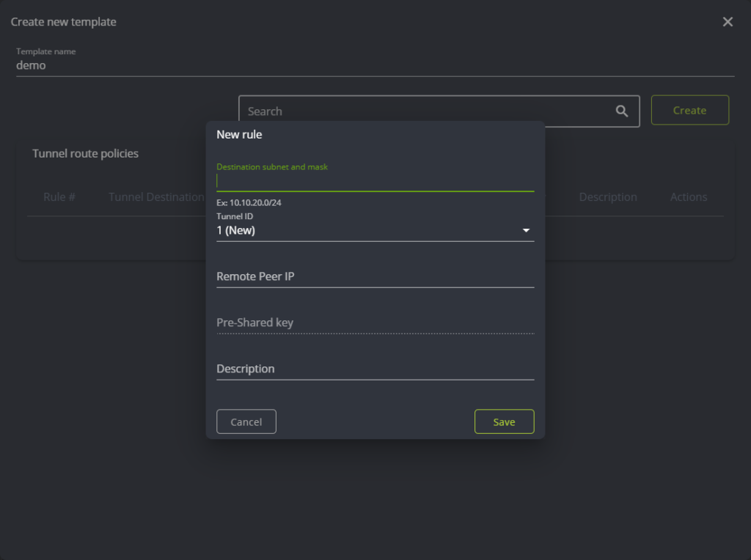Cancel the New rule dialog
The width and height of the screenshot is (751, 560).
246,421
